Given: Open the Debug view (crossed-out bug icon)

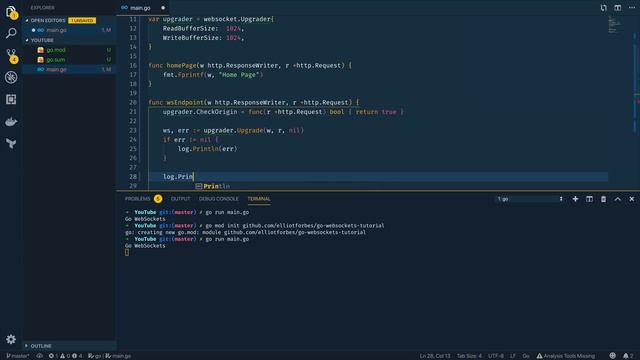Looking at the screenshot, I should (x=11, y=77).
